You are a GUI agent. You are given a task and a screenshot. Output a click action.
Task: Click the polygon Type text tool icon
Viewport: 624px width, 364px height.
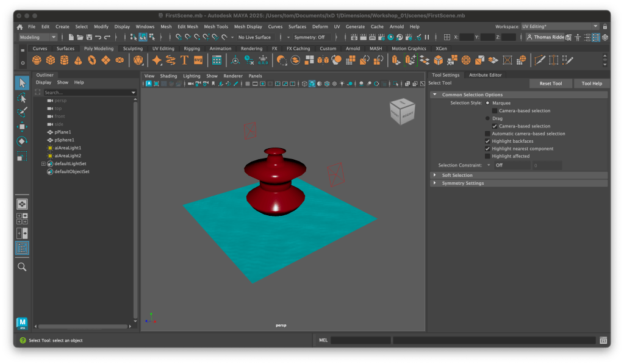click(184, 60)
